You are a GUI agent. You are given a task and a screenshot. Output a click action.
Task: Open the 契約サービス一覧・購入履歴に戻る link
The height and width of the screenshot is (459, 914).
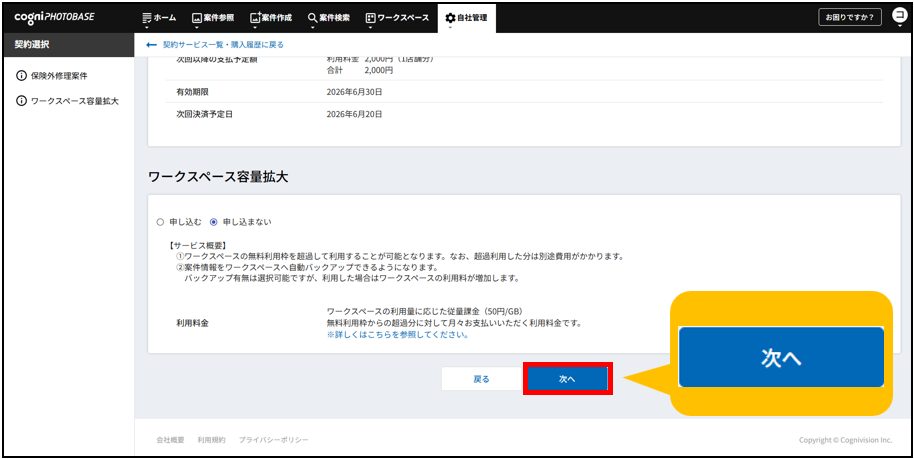pyautogui.click(x=223, y=45)
